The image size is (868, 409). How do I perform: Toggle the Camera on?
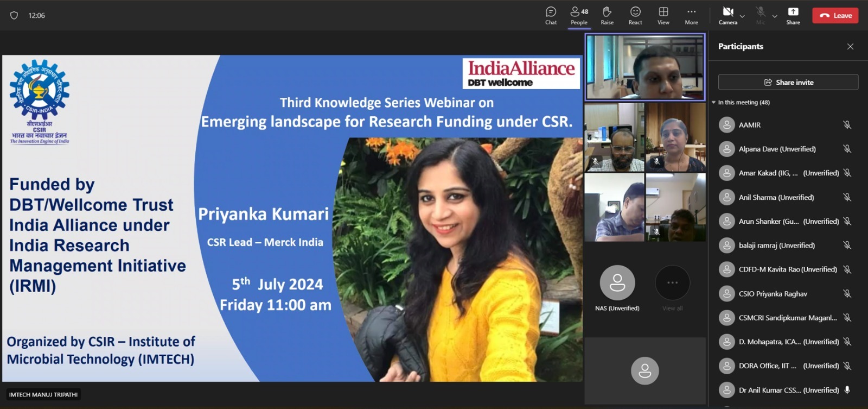point(727,15)
